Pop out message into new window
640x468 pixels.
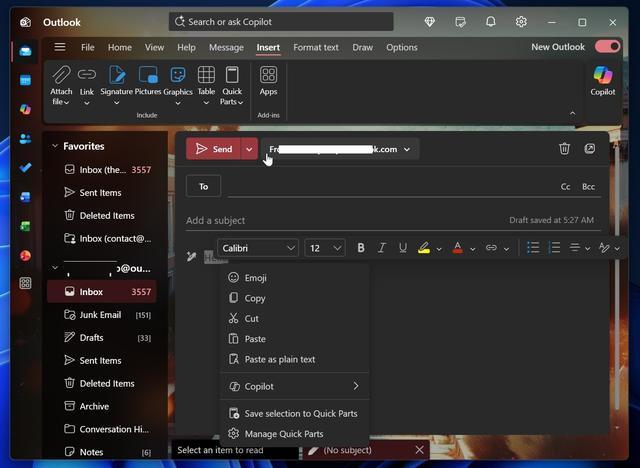[589, 149]
